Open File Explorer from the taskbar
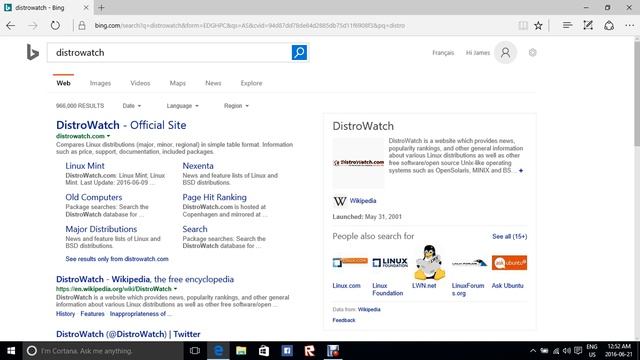 tap(241, 351)
